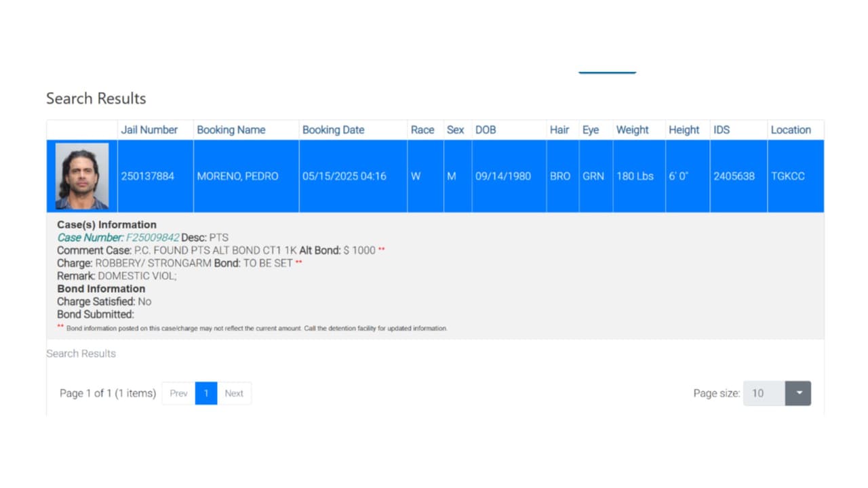This screenshot has width=868, height=488.
Task: Sort by Booking Date column header
Action: [333, 130]
